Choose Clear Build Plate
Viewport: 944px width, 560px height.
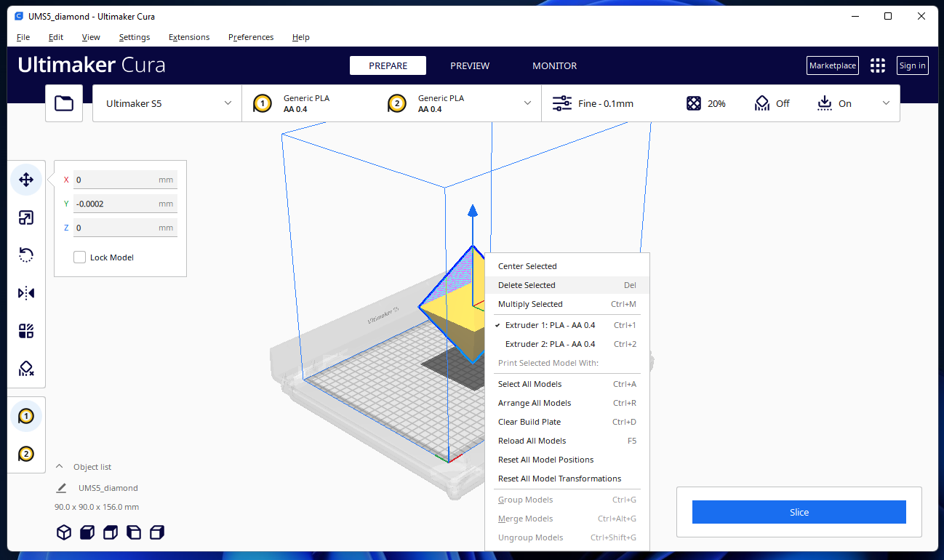click(567, 422)
